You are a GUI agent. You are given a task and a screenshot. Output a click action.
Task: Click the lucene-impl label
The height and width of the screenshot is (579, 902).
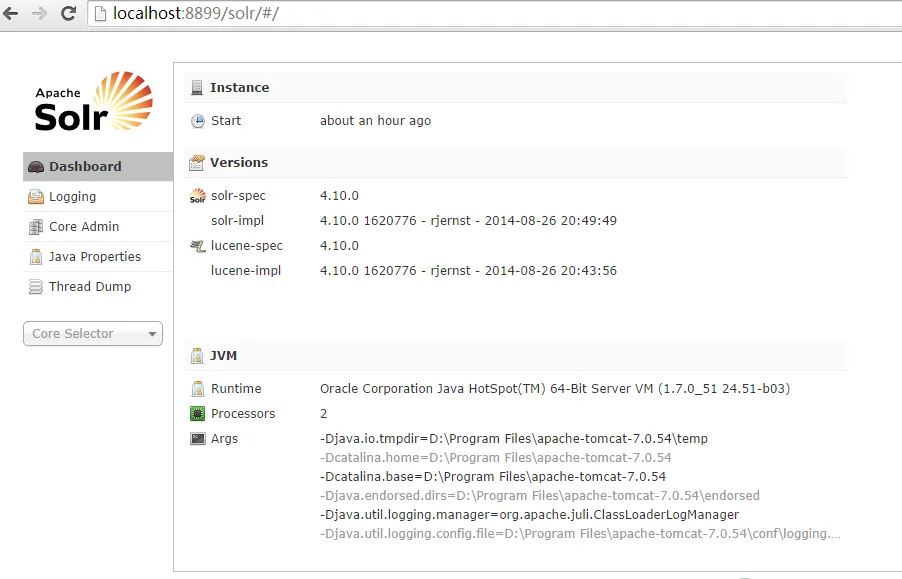(x=246, y=271)
